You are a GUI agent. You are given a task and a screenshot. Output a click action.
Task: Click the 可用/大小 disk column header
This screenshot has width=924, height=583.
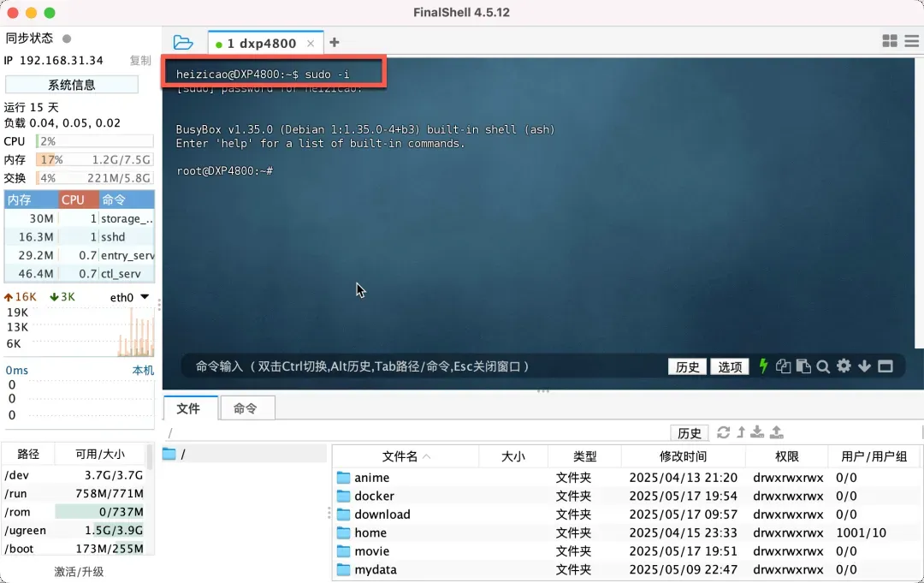(100, 454)
